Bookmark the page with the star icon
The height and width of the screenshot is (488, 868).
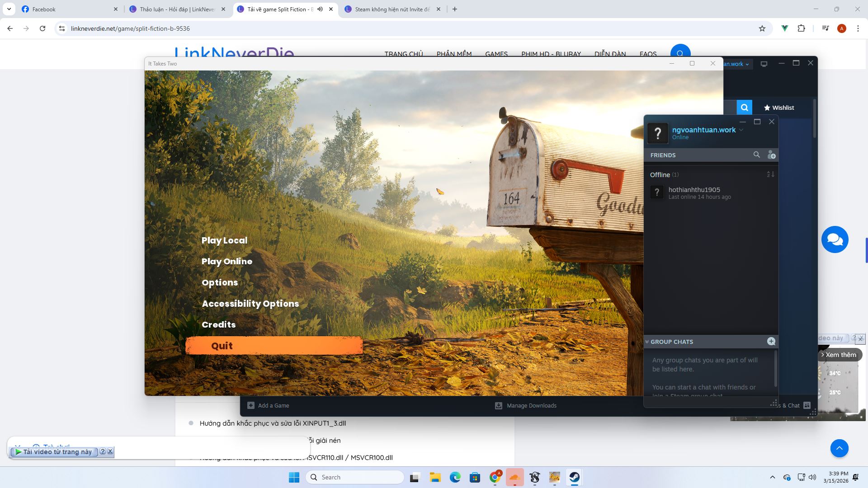click(x=762, y=28)
